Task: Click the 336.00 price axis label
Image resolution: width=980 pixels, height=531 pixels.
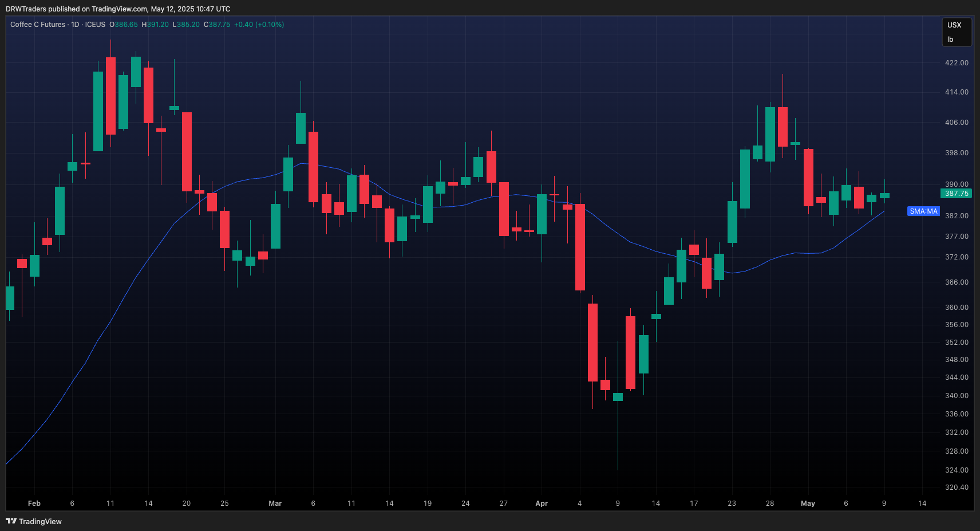Action: coord(957,414)
